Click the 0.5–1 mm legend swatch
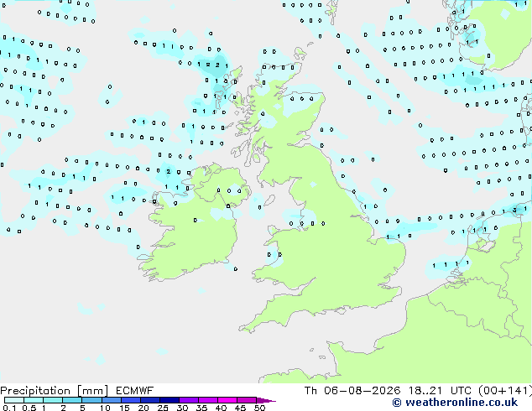The width and height of the screenshot is (532, 411). click(34, 400)
